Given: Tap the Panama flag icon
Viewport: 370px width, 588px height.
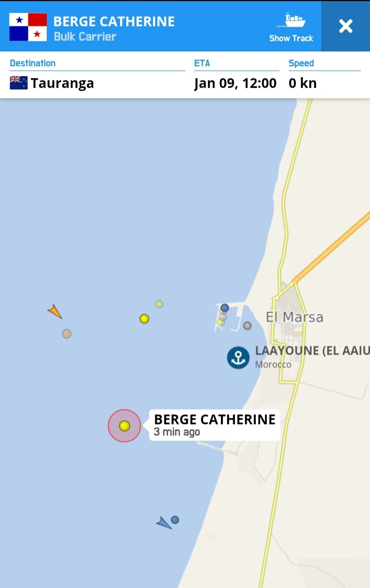Looking at the screenshot, I should 28,27.
